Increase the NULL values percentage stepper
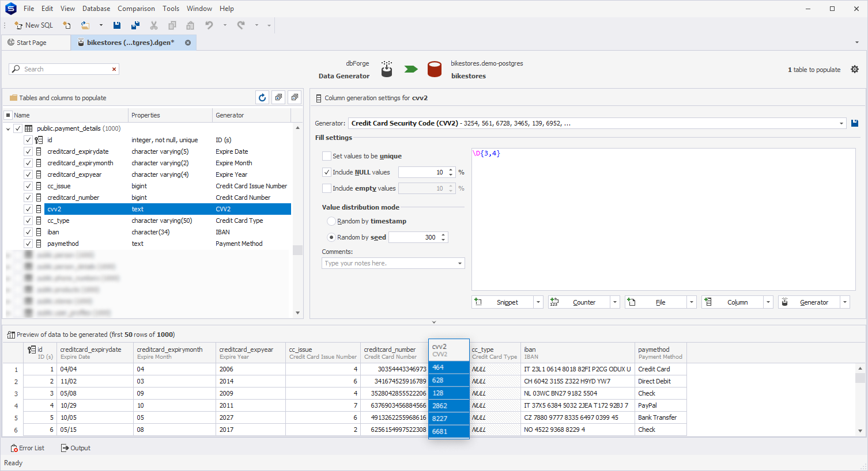The height and width of the screenshot is (471, 868). [x=451, y=170]
